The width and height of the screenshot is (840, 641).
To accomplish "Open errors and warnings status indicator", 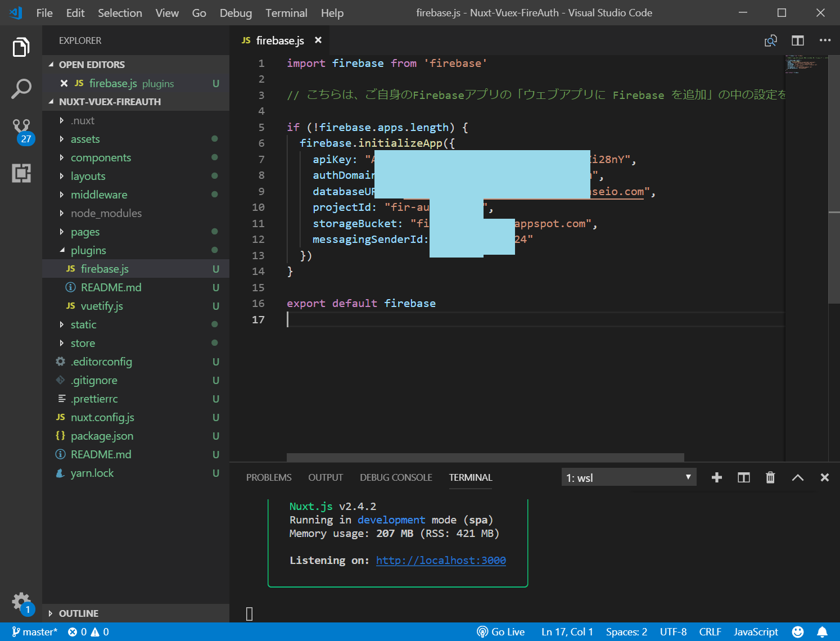I will pyautogui.click(x=88, y=632).
